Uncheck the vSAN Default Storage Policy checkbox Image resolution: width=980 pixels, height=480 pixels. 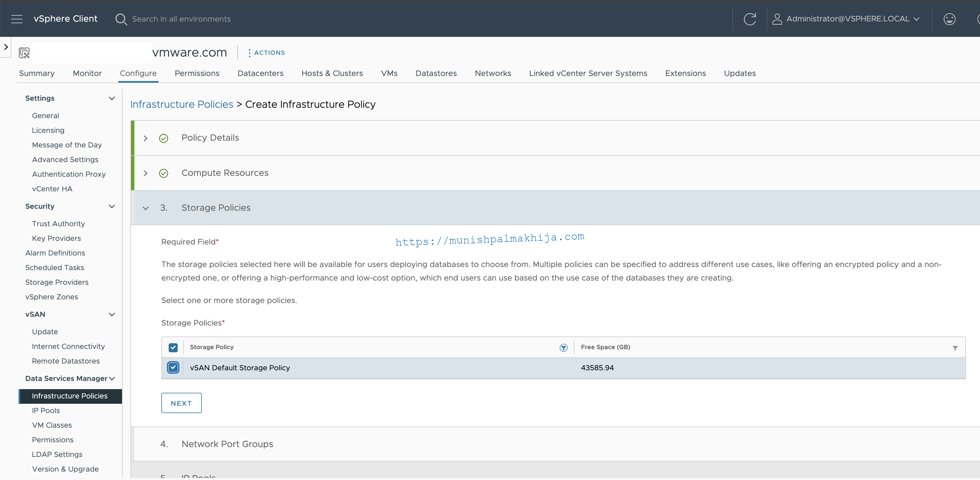pyautogui.click(x=173, y=368)
